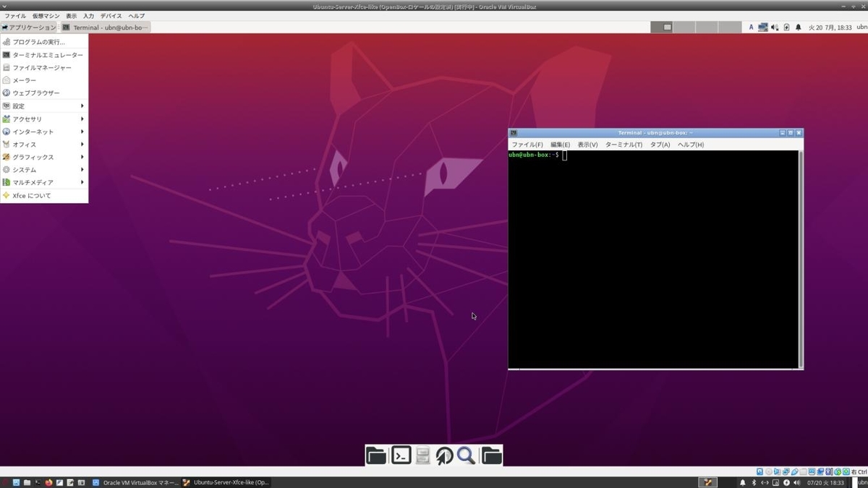Viewport: 868px width, 488px height.
Task: Expand the グラフィックス submenu
Action: point(44,157)
